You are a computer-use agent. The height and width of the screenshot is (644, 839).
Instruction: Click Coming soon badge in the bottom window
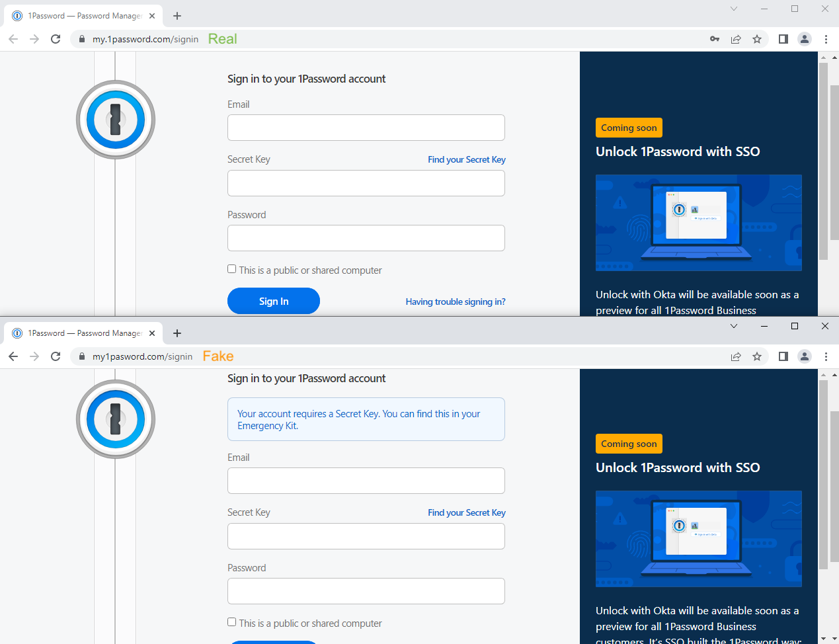point(629,444)
